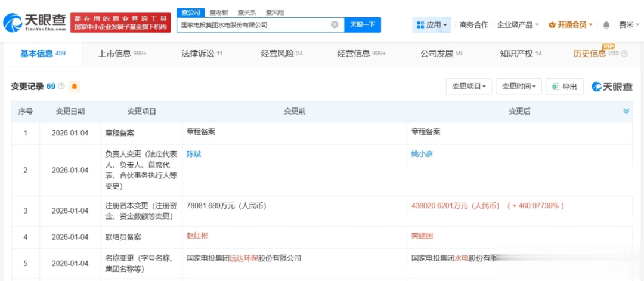This screenshot has height=281, width=644.
Task: Expand the 企业级产品 dropdown
Action: tap(518, 25)
